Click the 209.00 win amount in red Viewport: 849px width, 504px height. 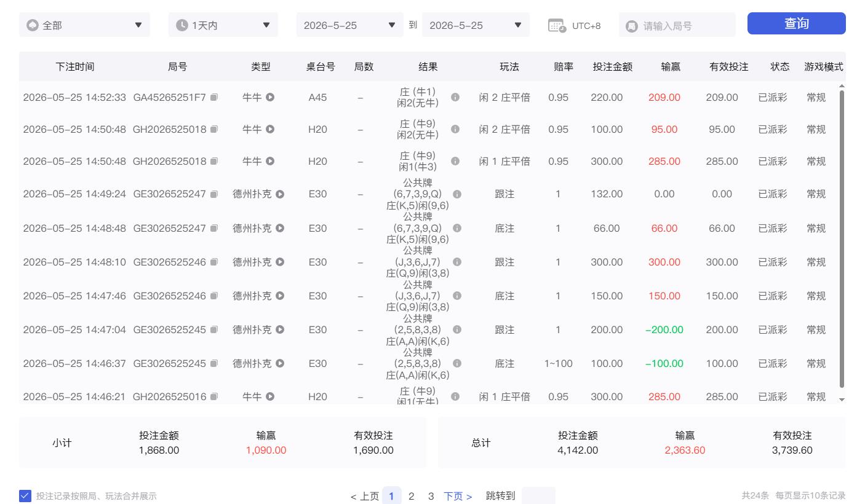click(664, 97)
